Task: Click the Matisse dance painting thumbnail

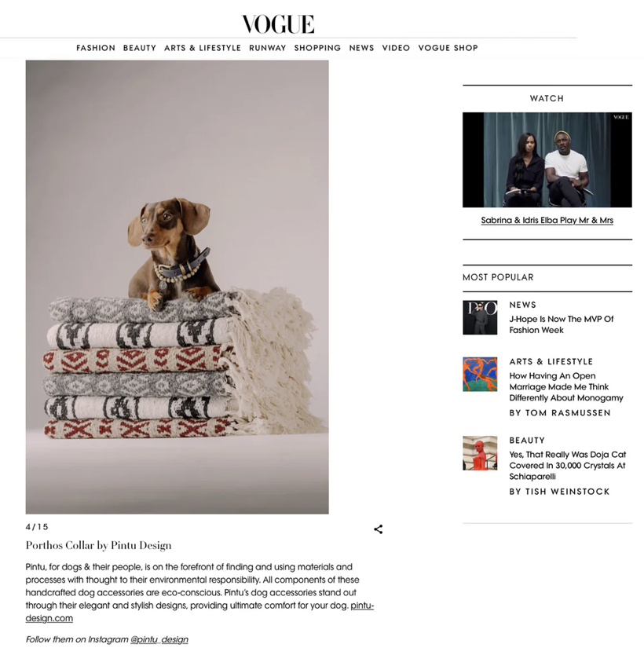Action: click(480, 375)
